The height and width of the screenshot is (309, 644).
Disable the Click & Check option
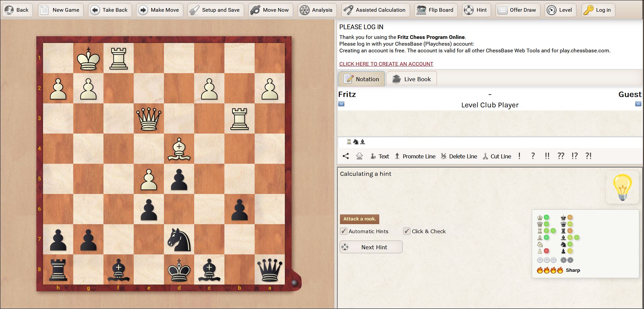point(407,231)
